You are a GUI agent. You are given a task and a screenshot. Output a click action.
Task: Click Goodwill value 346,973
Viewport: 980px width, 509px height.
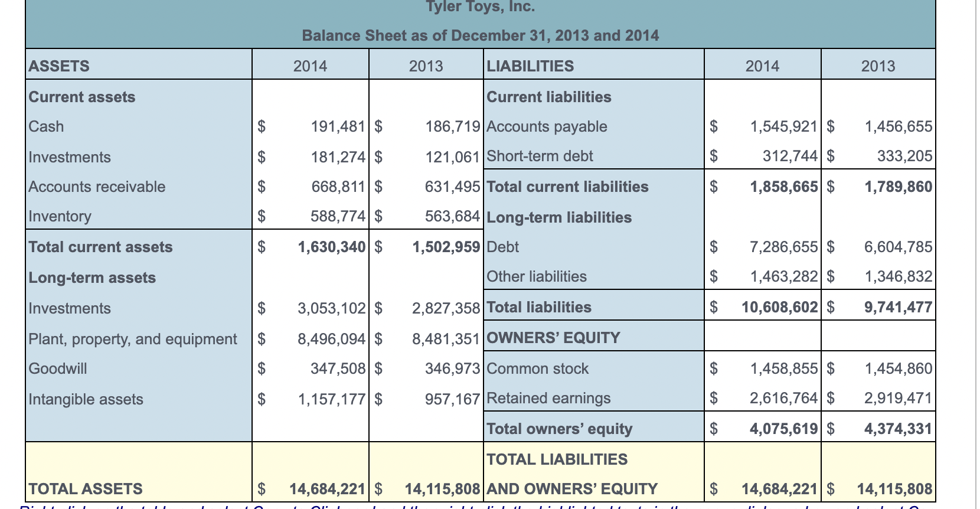pyautogui.click(x=453, y=369)
